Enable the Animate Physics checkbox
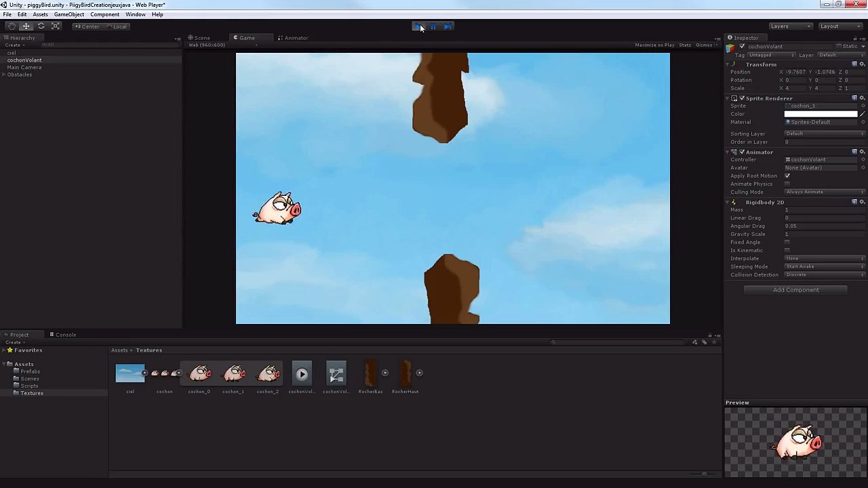Viewport: 868px width, 488px height. (x=787, y=184)
